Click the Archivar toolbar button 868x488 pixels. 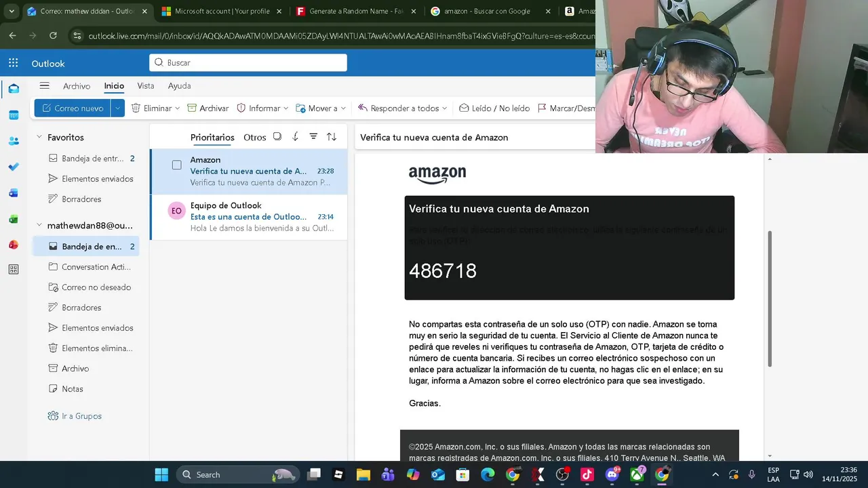pyautogui.click(x=208, y=108)
